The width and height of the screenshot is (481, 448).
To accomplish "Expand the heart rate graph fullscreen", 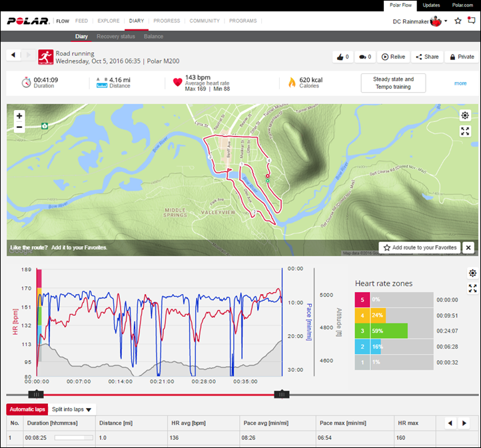I will [x=472, y=289].
